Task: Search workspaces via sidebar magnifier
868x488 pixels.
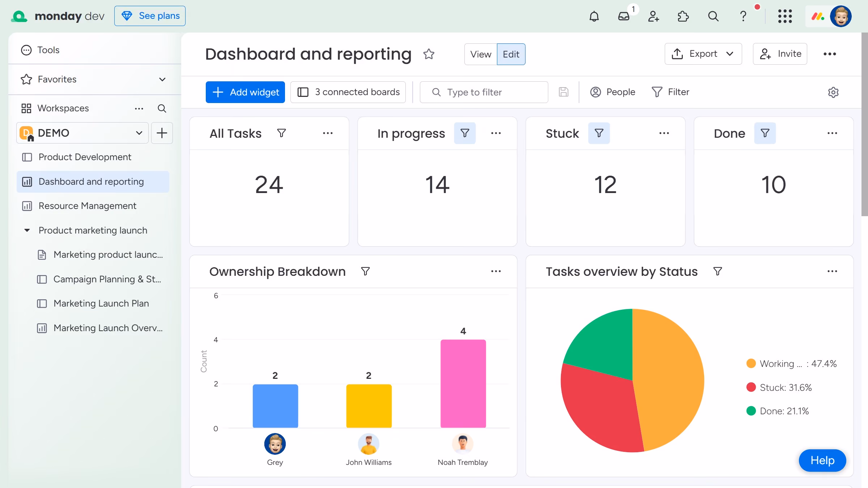Action: coord(162,108)
